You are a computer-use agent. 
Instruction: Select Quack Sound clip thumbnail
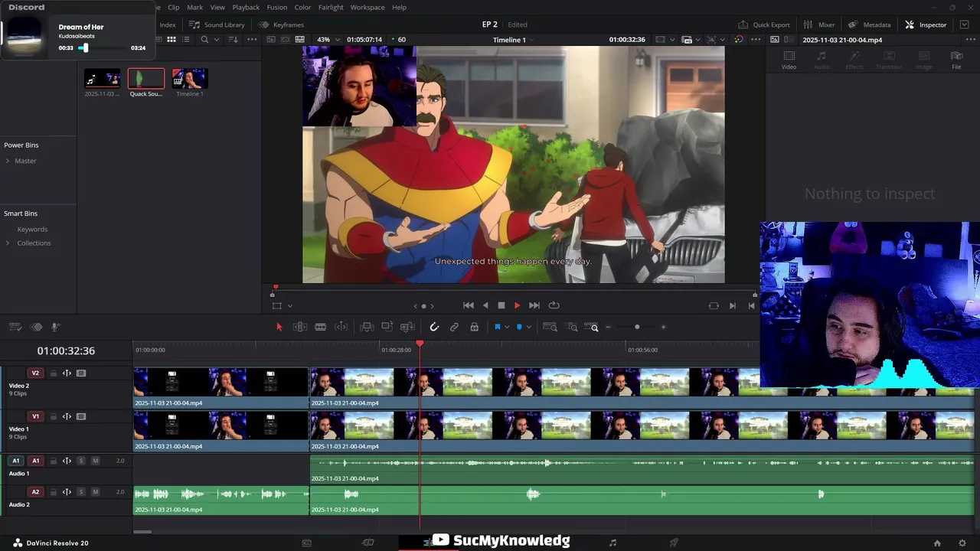coord(145,79)
